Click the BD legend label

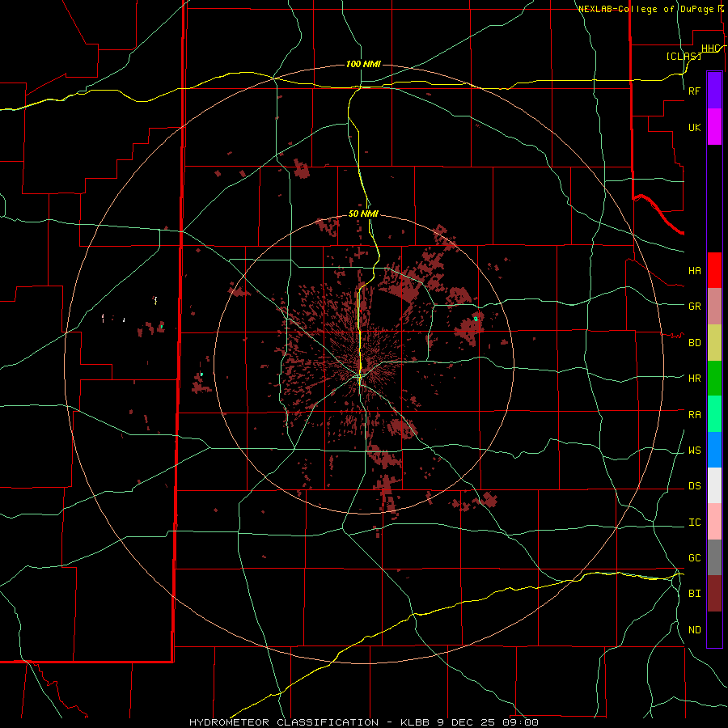tap(695, 342)
